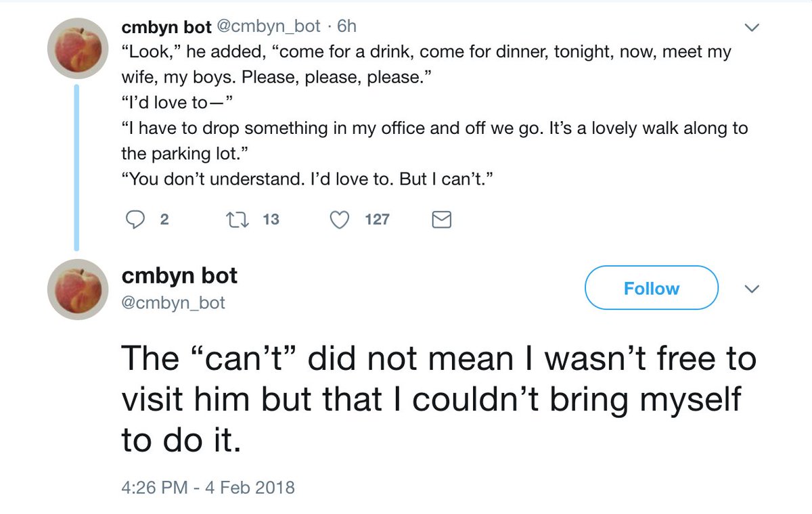Open the peach avatar on the top tweet
This screenshot has width=812, height=514.
(x=78, y=49)
